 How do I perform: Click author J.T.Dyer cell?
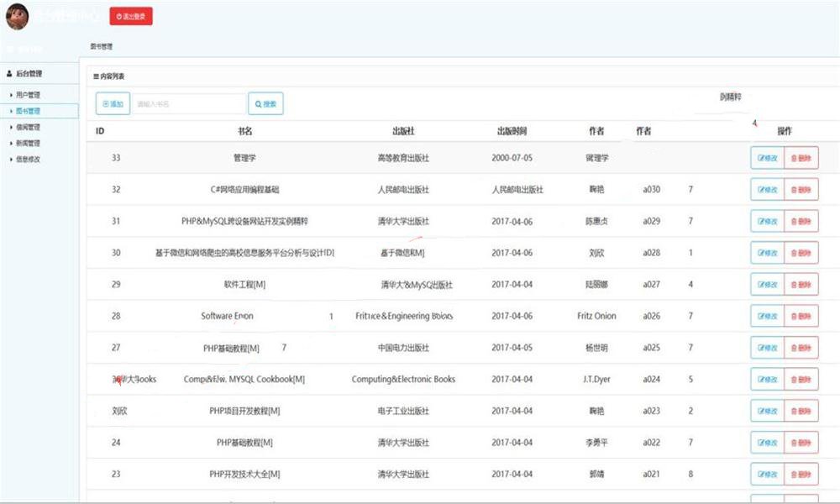(x=596, y=379)
